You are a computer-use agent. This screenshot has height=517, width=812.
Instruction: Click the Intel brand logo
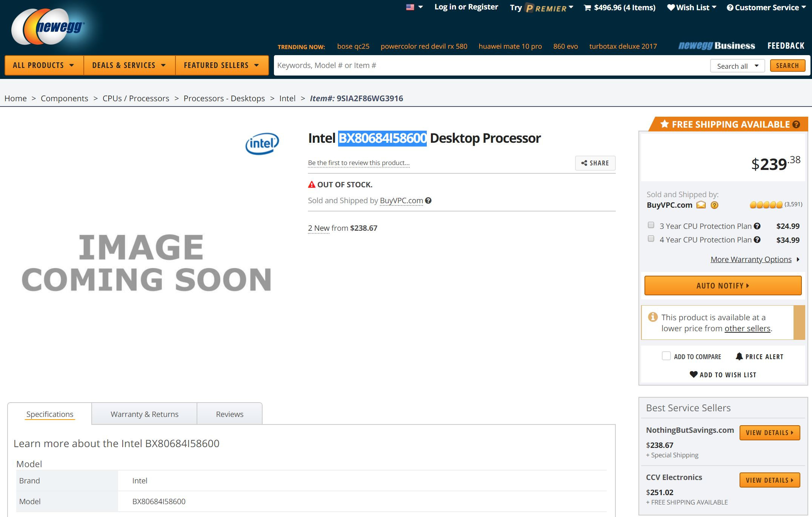pos(262,144)
